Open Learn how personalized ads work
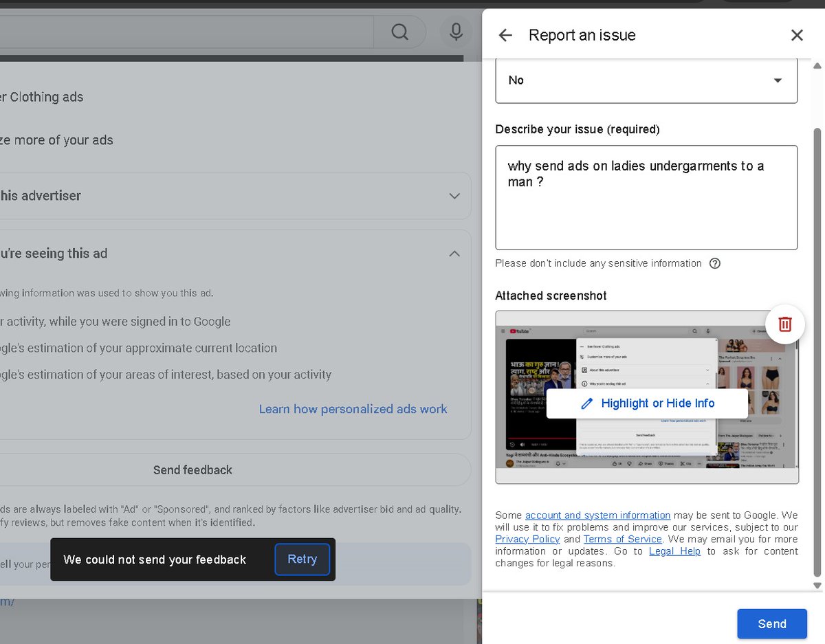 pos(353,409)
